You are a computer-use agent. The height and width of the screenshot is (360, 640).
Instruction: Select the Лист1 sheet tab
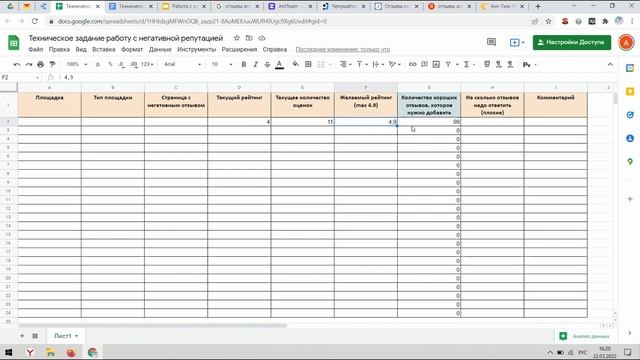(x=66, y=336)
